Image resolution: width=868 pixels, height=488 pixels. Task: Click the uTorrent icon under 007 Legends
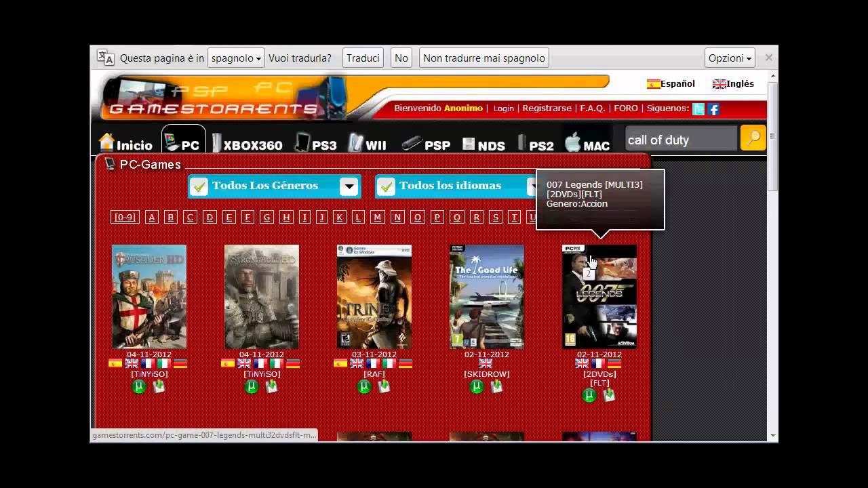click(x=589, y=395)
